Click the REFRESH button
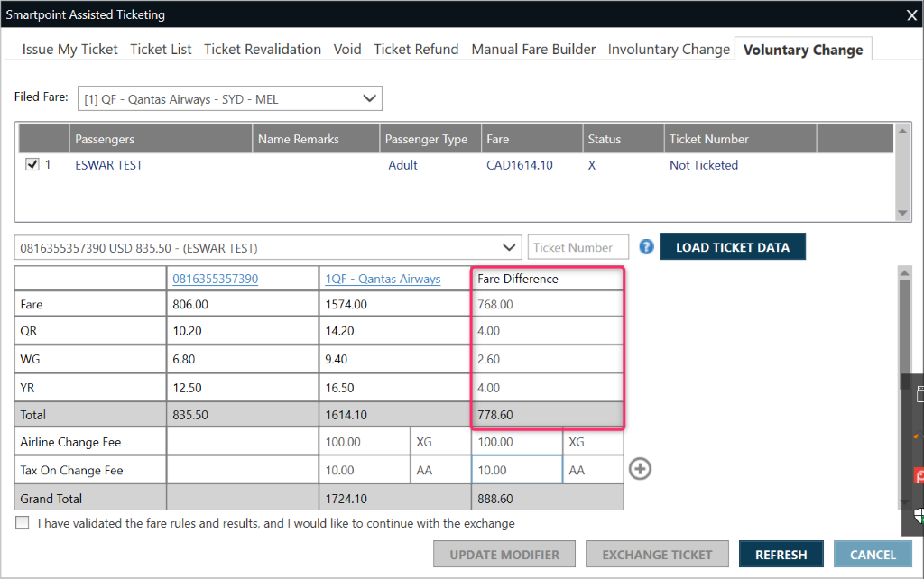Viewport: 924px width, 579px height. coord(781,555)
